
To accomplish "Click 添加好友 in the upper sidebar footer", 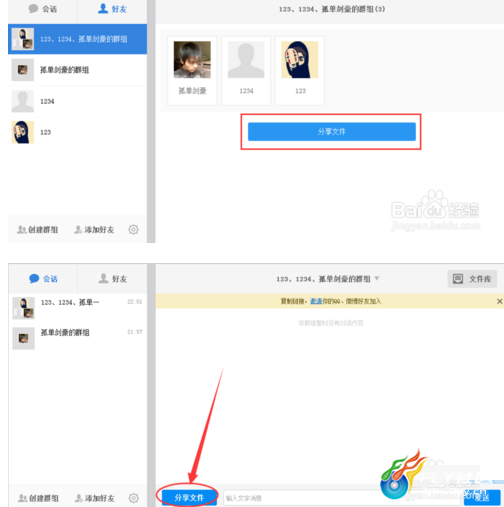I will tap(94, 230).
